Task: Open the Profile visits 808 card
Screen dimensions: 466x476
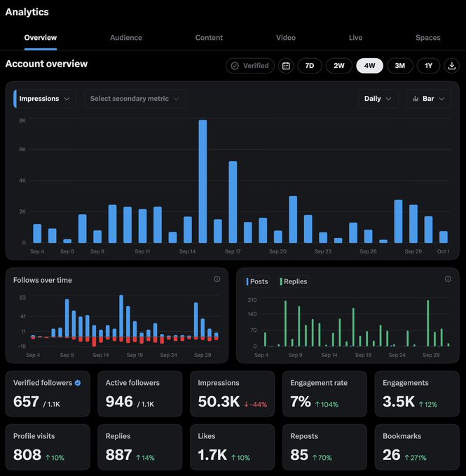Action: (x=48, y=447)
